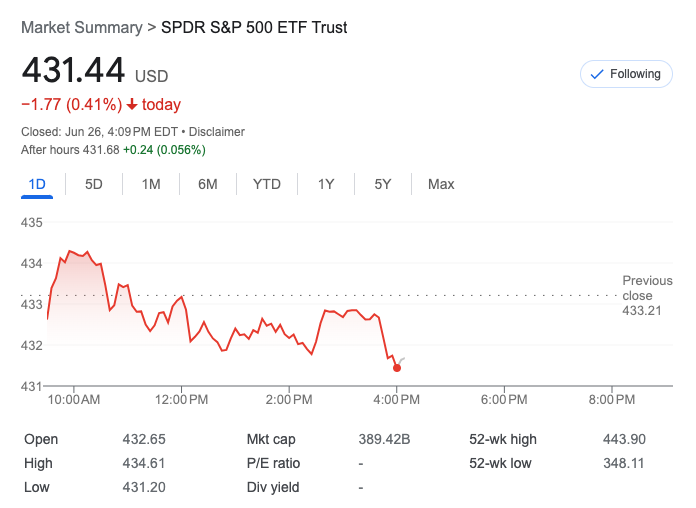Click the red down arrow icon

click(131, 105)
